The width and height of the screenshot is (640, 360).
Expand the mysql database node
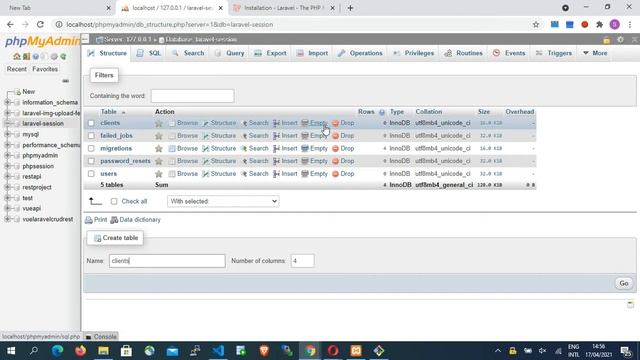[7, 134]
